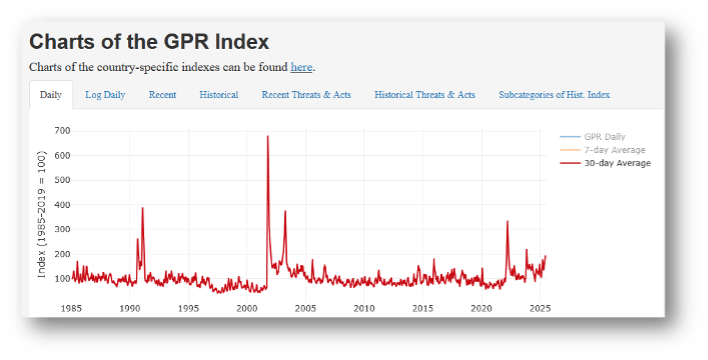
Task: Show the 7-day Average series
Action: click(x=615, y=150)
